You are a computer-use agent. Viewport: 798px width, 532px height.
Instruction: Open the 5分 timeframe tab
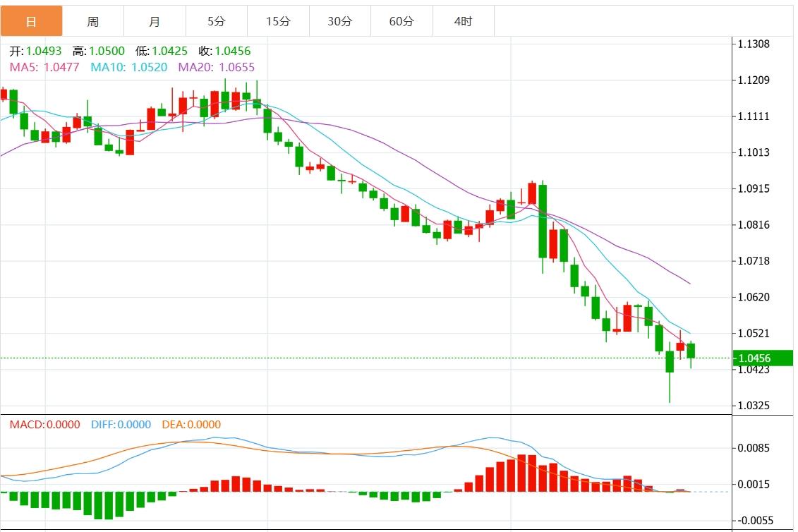(x=217, y=21)
